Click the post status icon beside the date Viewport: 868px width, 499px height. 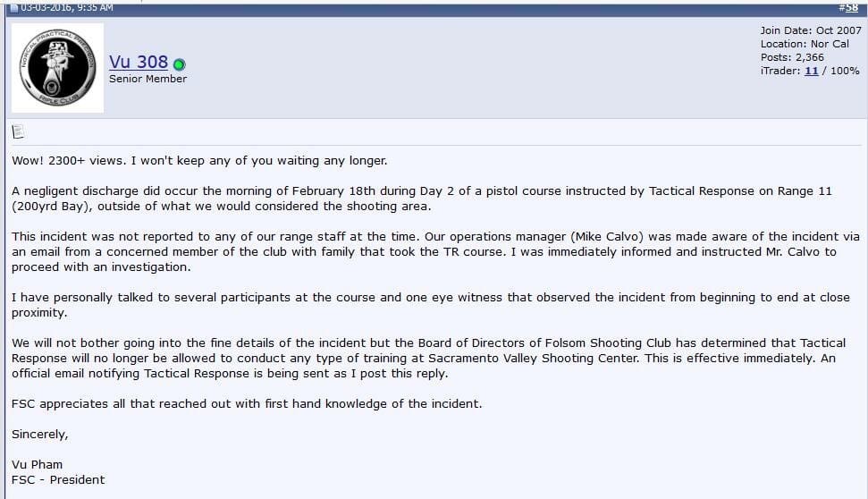click(14, 8)
